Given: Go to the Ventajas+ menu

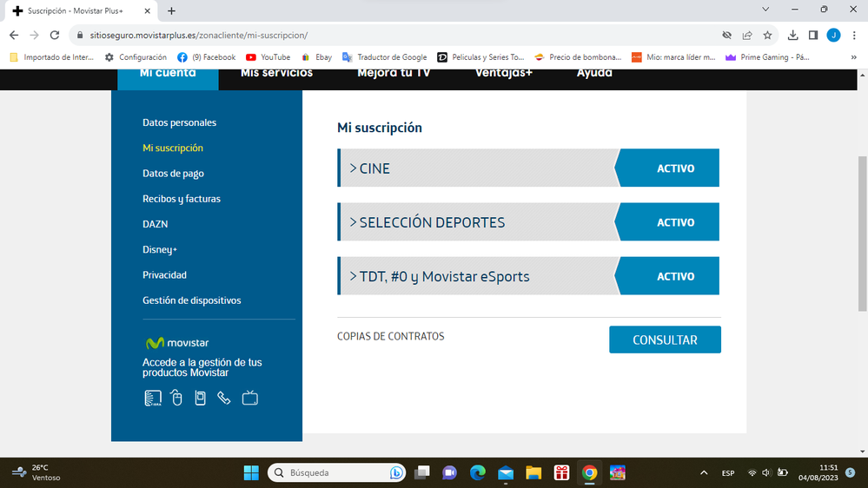Looking at the screenshot, I should click(x=504, y=74).
